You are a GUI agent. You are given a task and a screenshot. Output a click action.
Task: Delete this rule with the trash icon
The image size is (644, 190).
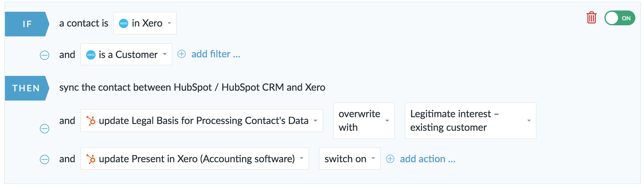(591, 18)
